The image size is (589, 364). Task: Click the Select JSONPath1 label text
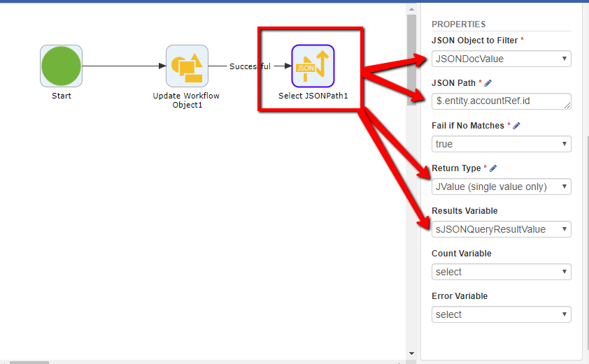tap(313, 96)
